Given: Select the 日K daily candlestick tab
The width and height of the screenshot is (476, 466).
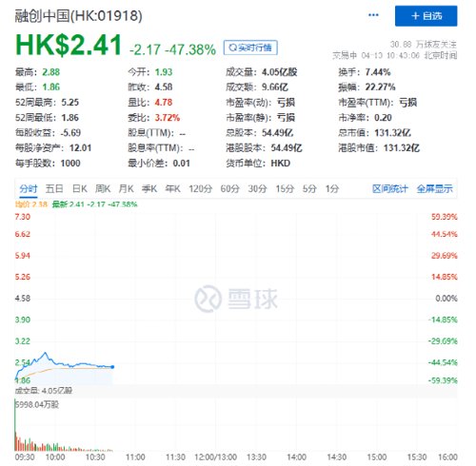Looking at the screenshot, I should click(80, 189).
